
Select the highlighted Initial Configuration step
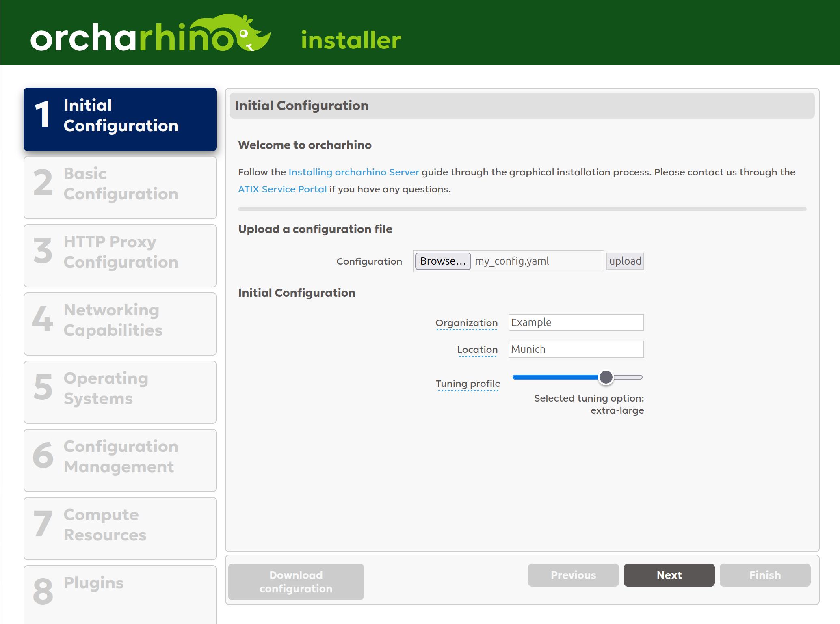(120, 119)
